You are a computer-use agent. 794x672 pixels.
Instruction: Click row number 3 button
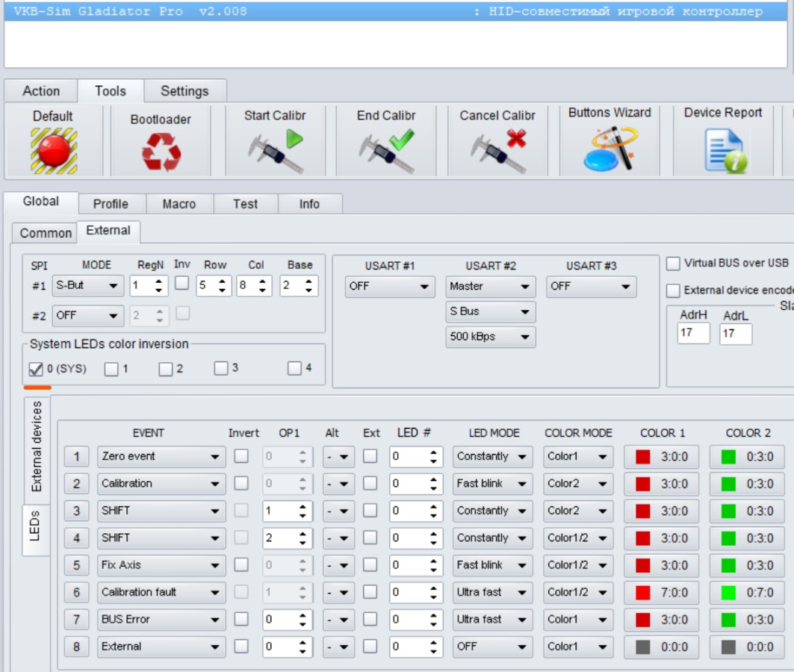76,511
